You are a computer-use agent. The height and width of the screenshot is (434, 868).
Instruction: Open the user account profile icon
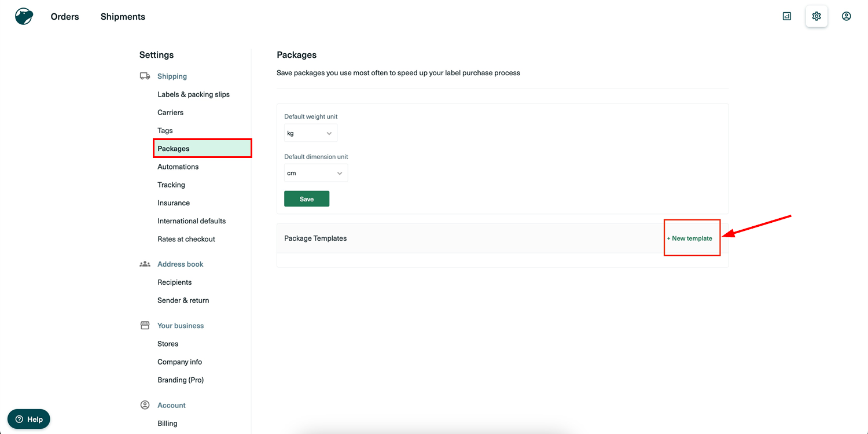[846, 16]
